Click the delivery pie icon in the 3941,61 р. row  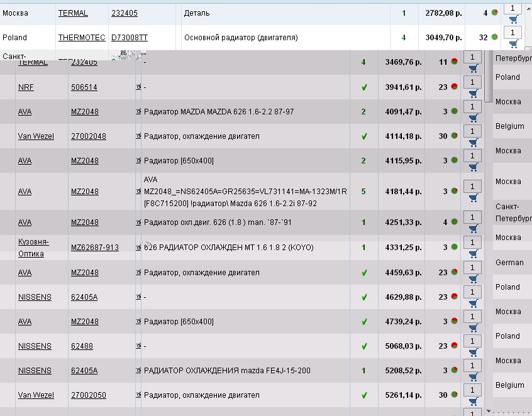[454, 87]
